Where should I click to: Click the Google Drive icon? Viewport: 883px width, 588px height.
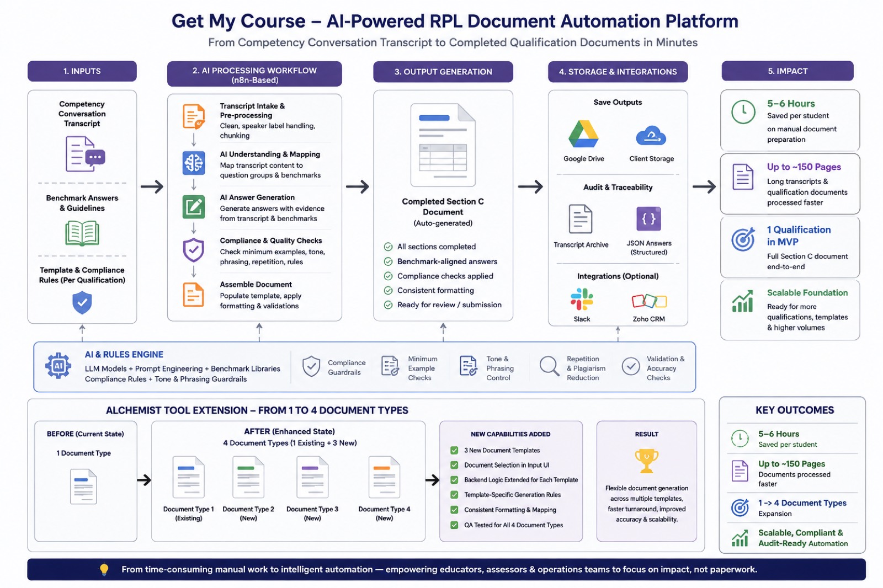(584, 134)
